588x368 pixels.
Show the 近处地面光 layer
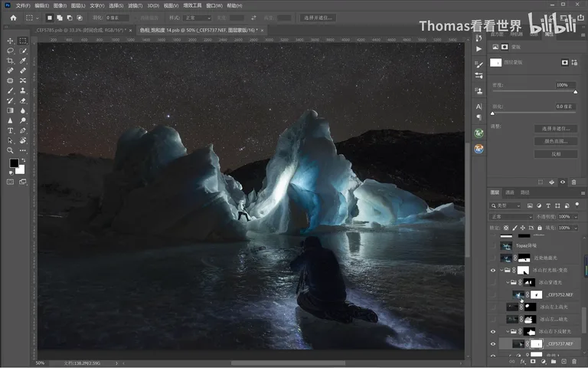[493, 258]
